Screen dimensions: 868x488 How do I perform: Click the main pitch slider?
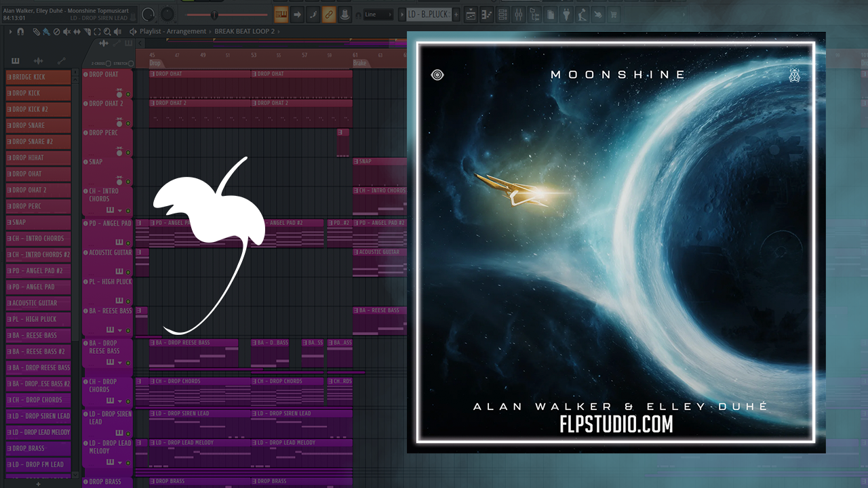pyautogui.click(x=214, y=14)
